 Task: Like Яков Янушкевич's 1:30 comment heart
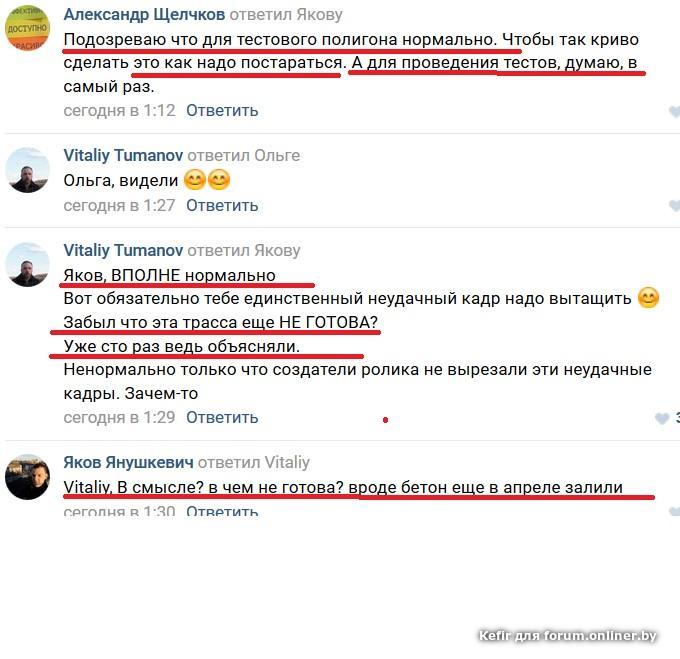click(x=674, y=512)
